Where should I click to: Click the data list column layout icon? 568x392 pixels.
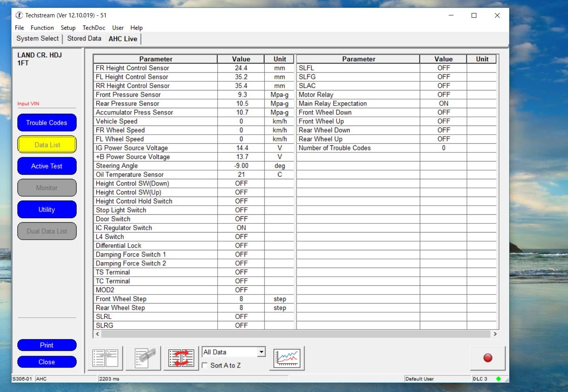tap(105, 358)
